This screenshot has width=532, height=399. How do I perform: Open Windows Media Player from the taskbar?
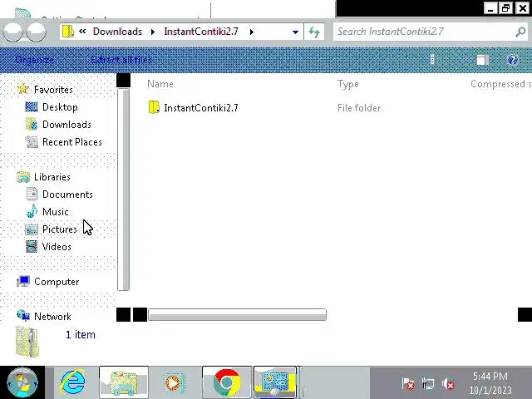[x=175, y=382]
